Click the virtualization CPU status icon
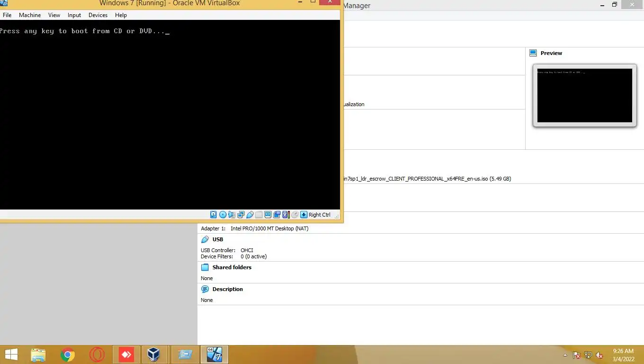 pos(286,215)
